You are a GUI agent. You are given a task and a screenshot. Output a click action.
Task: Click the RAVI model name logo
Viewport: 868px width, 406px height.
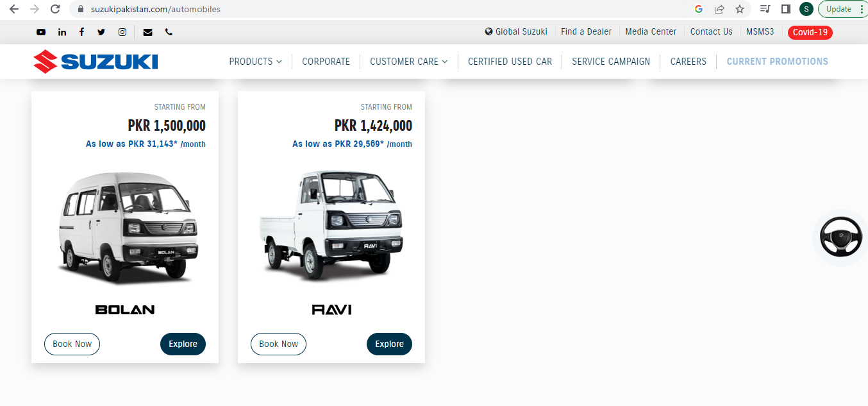331,310
